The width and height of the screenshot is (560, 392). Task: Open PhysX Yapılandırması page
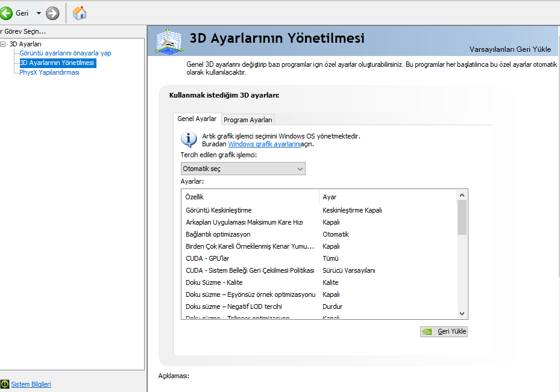49,72
